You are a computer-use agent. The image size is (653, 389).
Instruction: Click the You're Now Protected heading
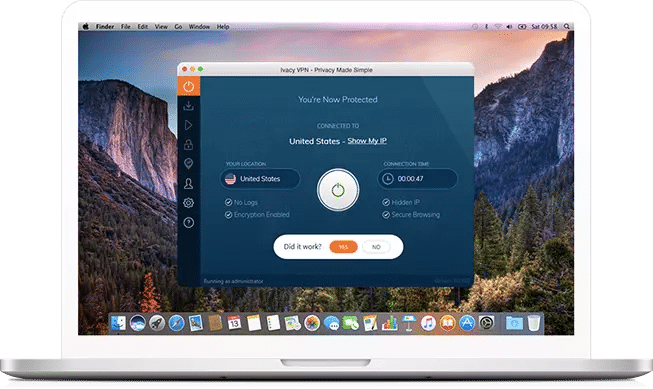(x=338, y=100)
